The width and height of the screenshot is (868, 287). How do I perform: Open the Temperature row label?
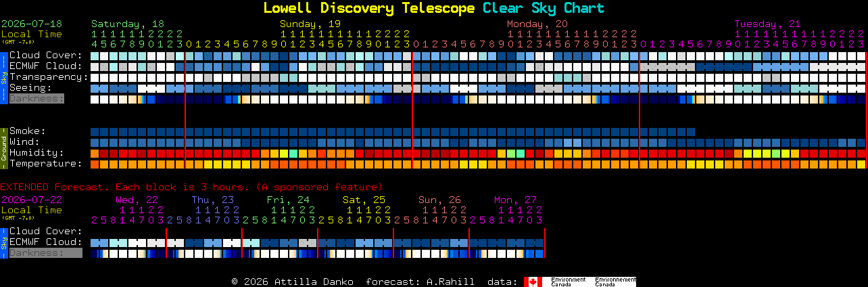pyautogui.click(x=46, y=164)
